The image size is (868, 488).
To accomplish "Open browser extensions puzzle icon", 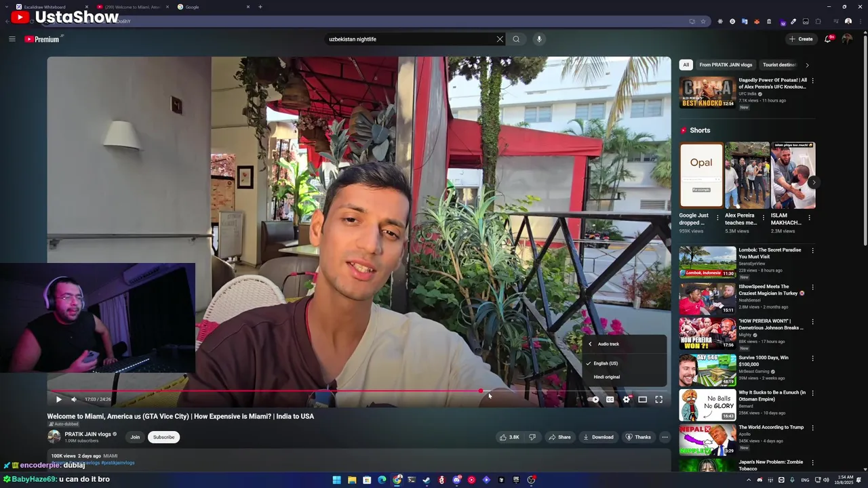I will pos(818,22).
